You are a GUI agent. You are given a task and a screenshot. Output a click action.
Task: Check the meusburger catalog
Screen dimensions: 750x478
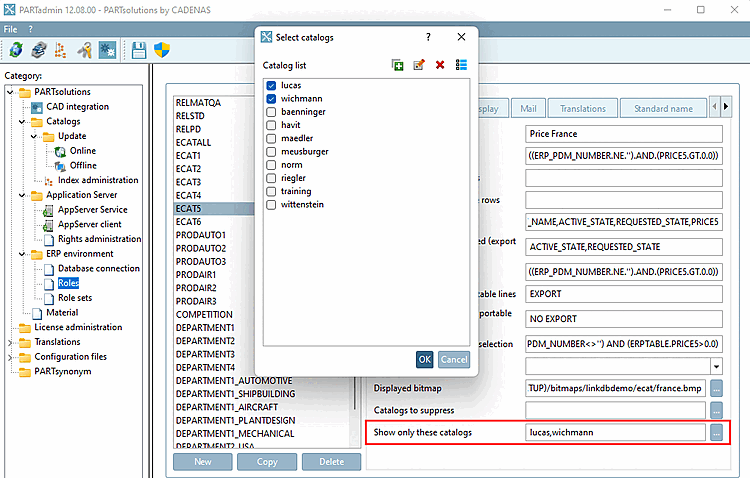[271, 152]
